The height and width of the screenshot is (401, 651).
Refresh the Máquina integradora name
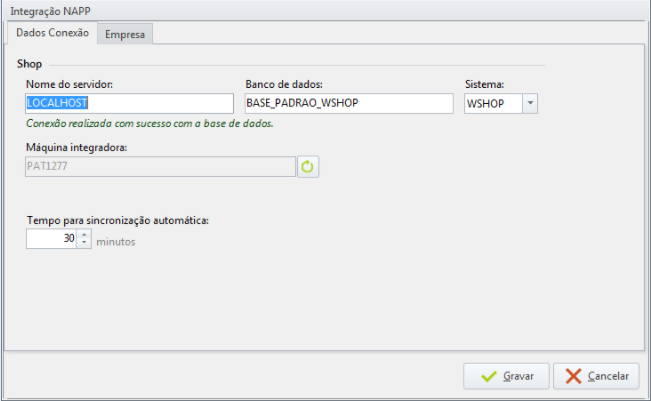click(308, 167)
